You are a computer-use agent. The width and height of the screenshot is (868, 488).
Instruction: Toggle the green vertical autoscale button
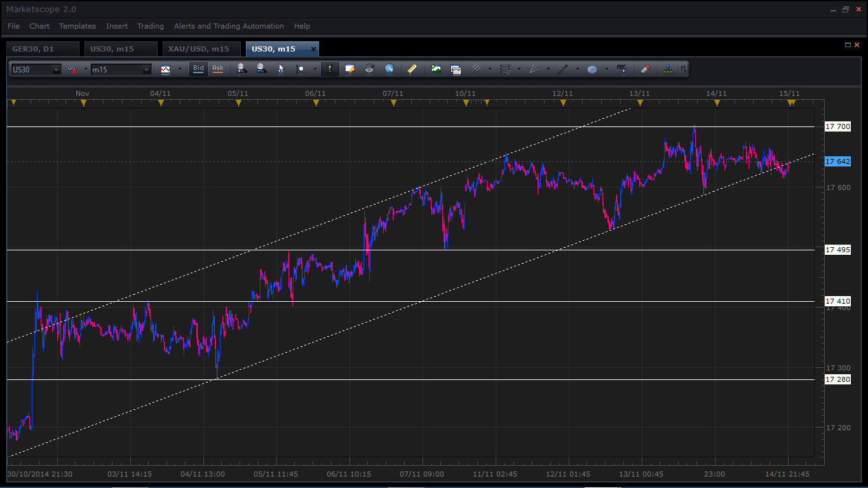tap(330, 69)
